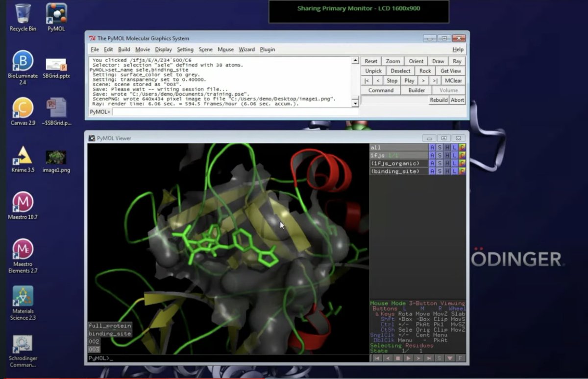Open the SBGrid.pptx desktop file
The width and height of the screenshot is (588, 379).
click(56, 68)
